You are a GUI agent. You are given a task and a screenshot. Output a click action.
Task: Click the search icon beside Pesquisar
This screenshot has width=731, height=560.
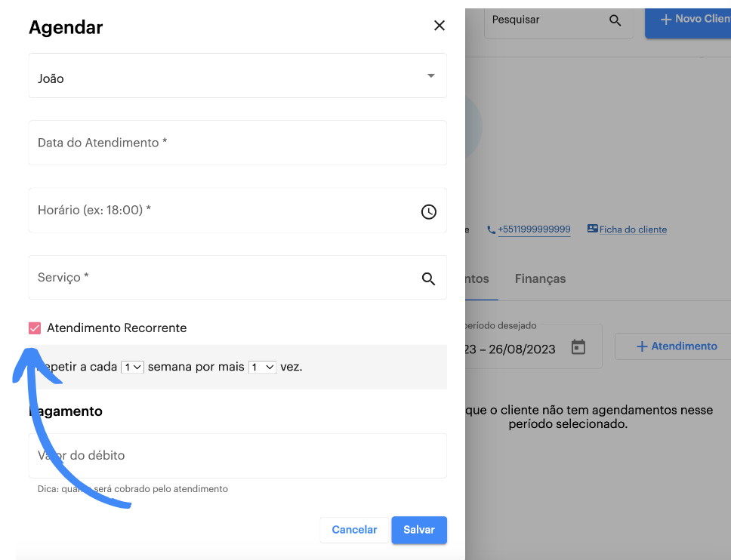[615, 20]
